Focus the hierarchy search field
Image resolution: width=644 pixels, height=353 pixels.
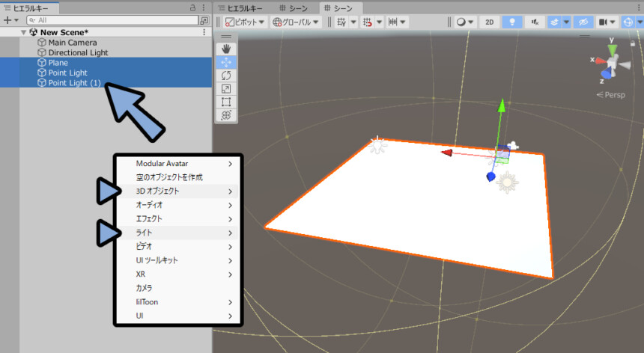[x=112, y=20]
